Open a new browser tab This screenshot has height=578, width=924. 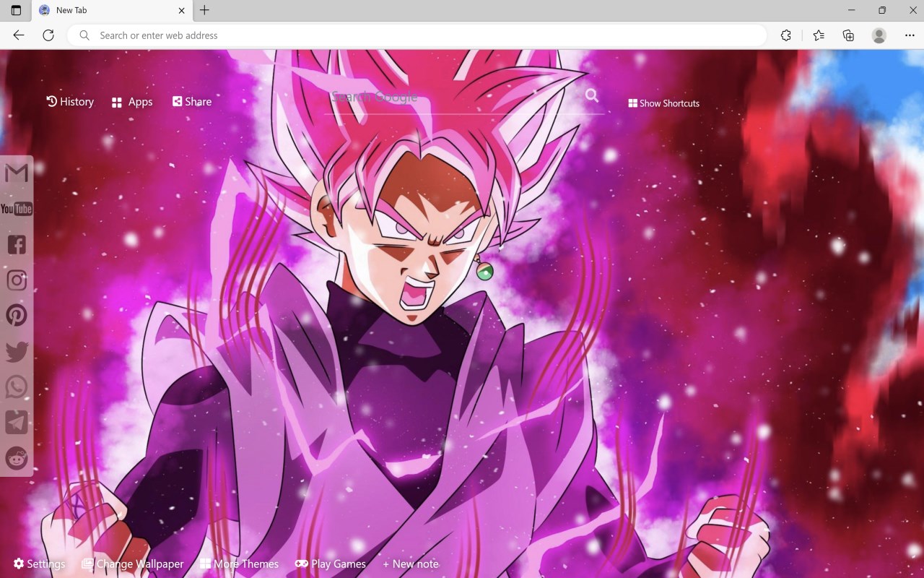(x=205, y=10)
